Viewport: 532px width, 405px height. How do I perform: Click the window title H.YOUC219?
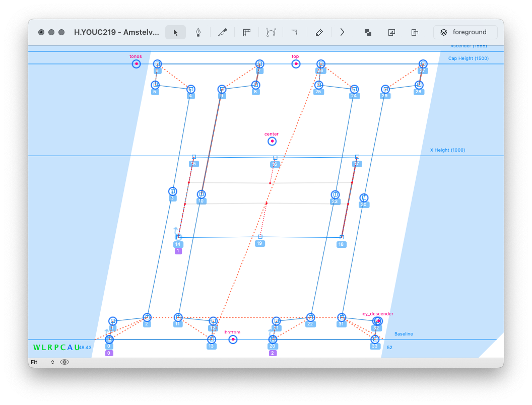[116, 32]
